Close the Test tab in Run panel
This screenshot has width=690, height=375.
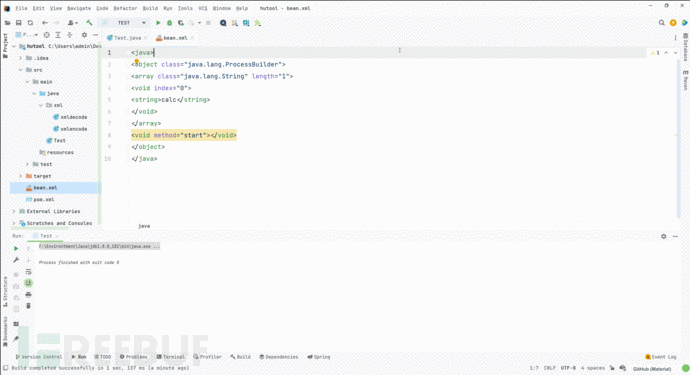57,236
